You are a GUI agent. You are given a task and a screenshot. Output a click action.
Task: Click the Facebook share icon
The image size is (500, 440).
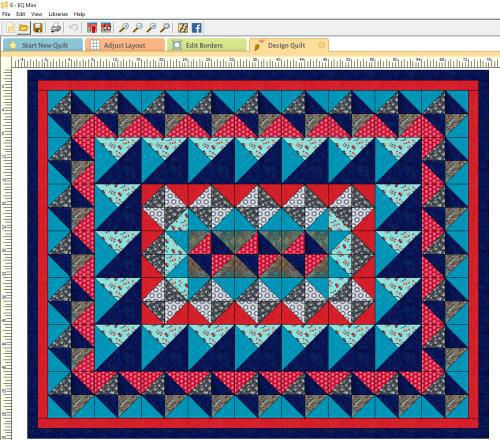[197, 28]
